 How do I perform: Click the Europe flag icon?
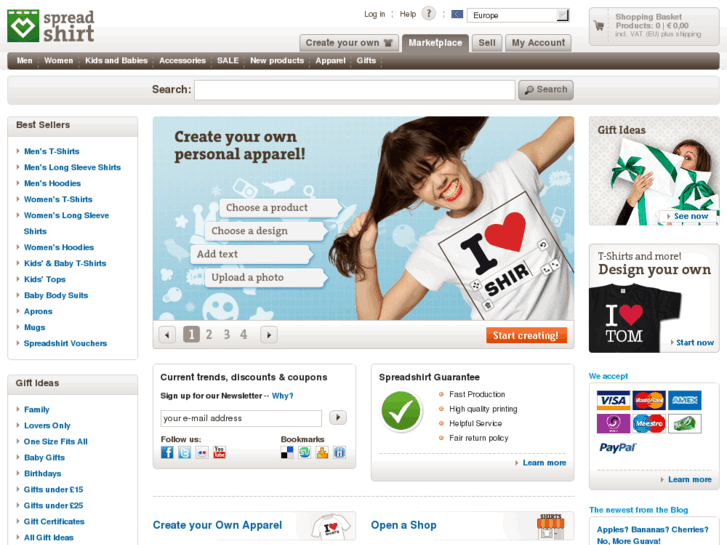(457, 14)
